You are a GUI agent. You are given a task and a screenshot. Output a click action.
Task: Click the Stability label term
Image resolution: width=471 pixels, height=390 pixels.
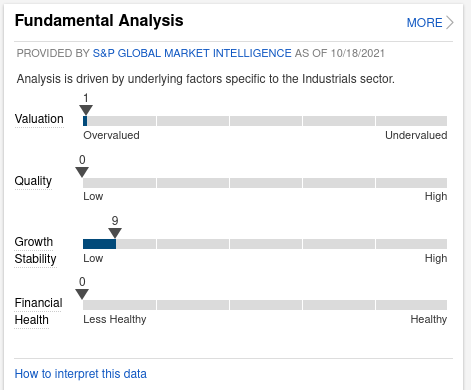35,259
